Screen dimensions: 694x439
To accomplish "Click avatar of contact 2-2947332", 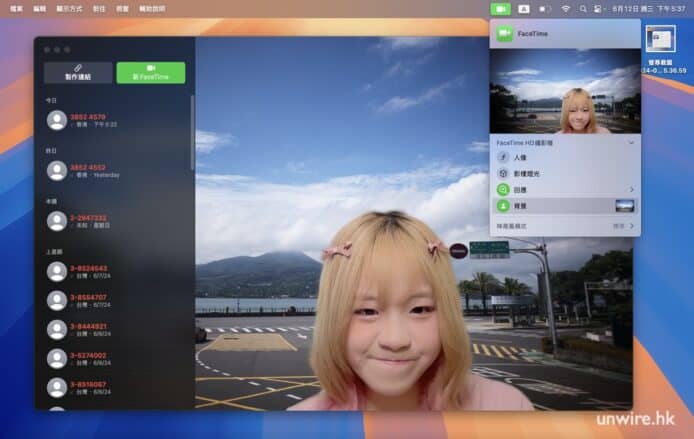I will 56,221.
